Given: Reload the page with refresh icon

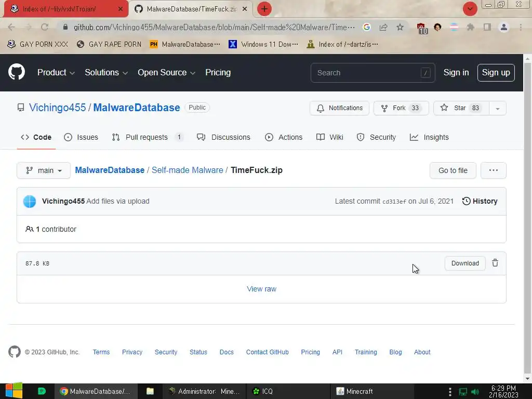Looking at the screenshot, I should pos(45,27).
